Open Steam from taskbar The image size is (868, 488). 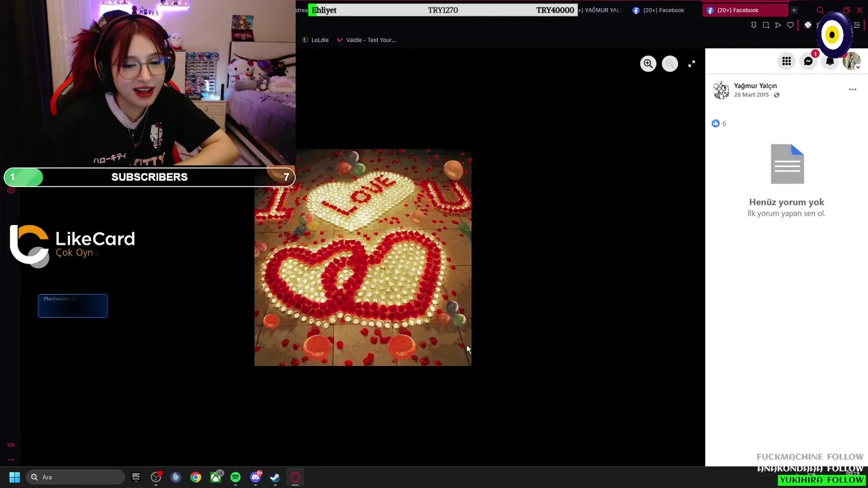coord(275,477)
